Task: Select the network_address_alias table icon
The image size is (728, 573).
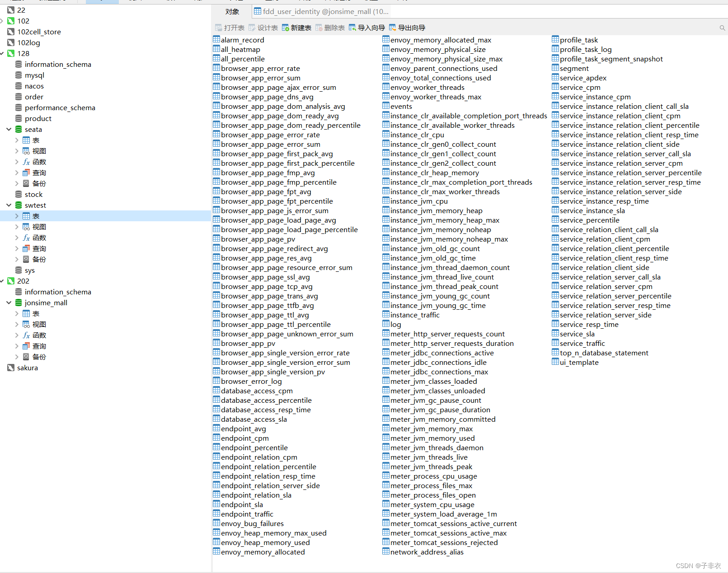Action: [x=386, y=551]
